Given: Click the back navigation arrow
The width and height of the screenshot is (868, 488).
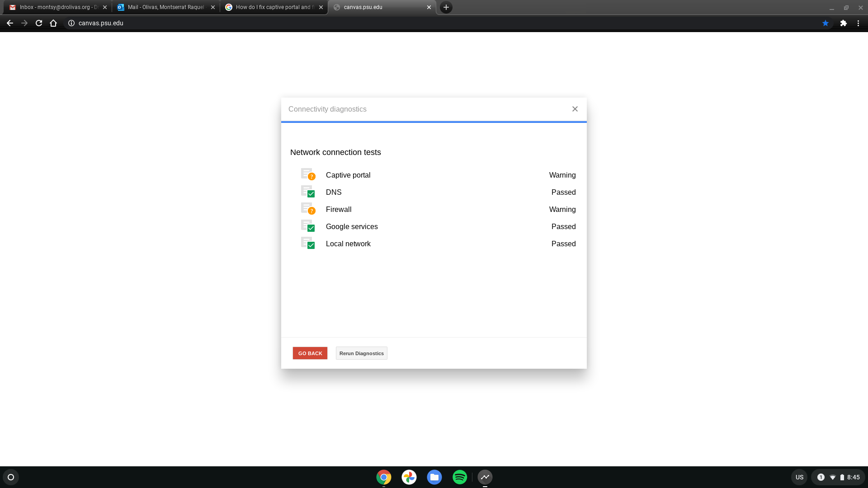Looking at the screenshot, I should tap(9, 23).
